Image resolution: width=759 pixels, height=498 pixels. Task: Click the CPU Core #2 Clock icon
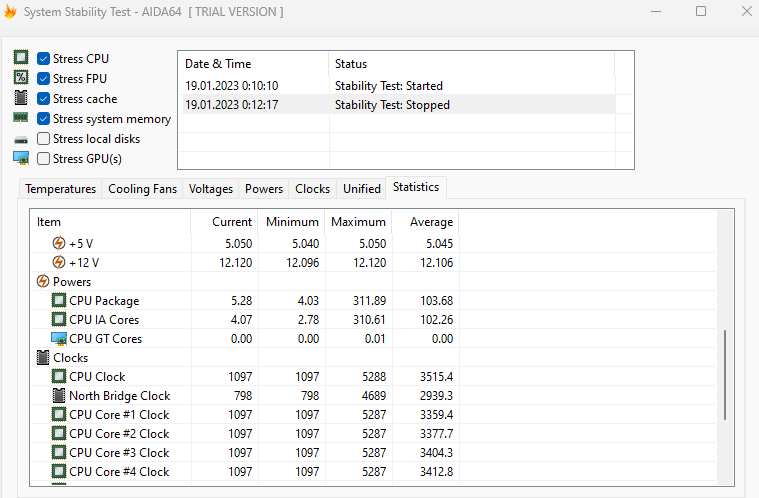tap(59, 434)
